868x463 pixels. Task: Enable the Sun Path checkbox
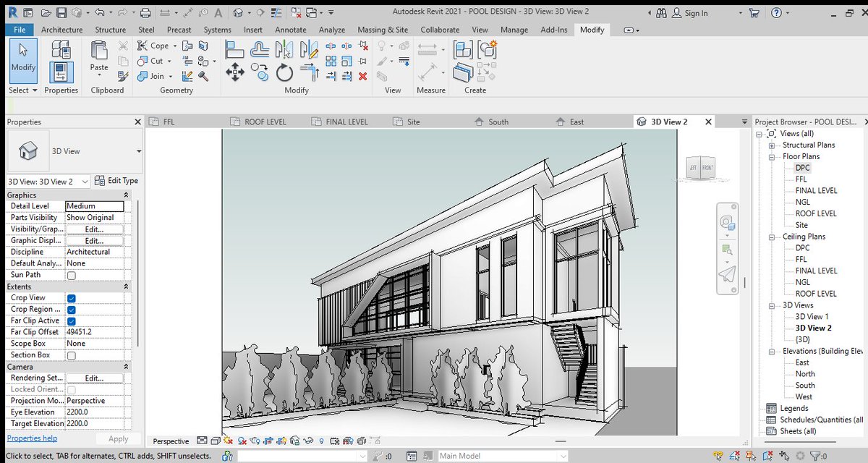tap(72, 275)
